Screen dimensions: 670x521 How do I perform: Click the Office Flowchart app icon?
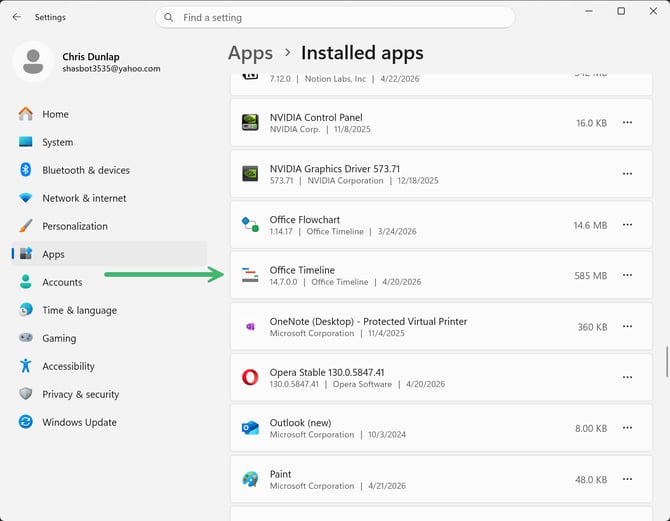250,225
